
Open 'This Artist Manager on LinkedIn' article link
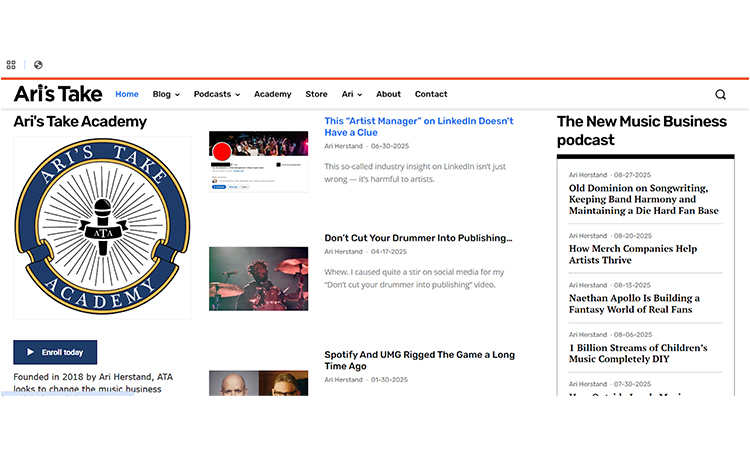point(419,127)
